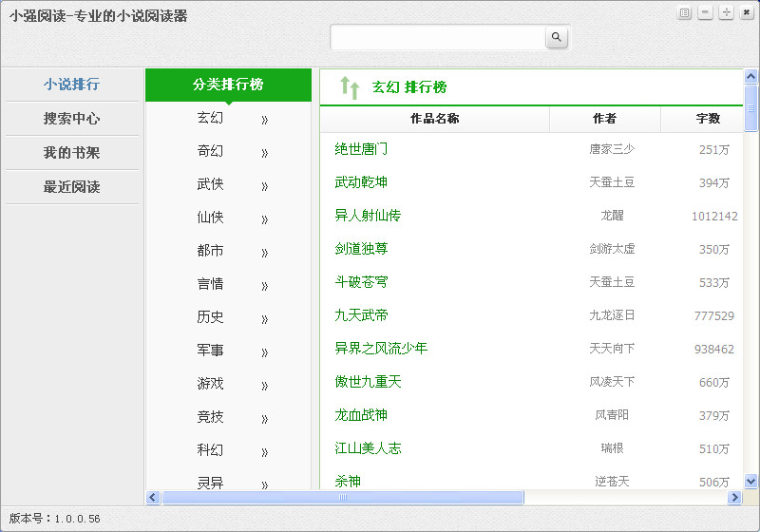This screenshot has height=532, width=760.
Task: Select the 军事 category
Action: click(x=210, y=351)
